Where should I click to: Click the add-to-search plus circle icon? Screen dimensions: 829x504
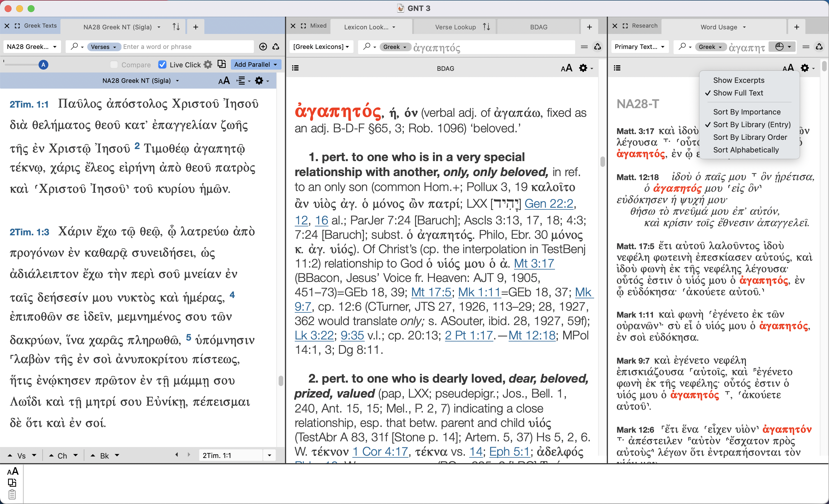(263, 47)
